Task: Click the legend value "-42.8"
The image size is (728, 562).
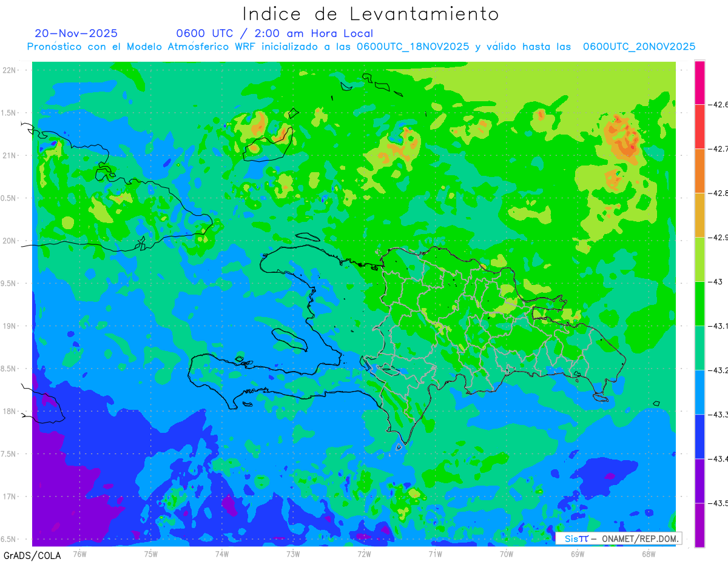Action: pyautogui.click(x=718, y=193)
